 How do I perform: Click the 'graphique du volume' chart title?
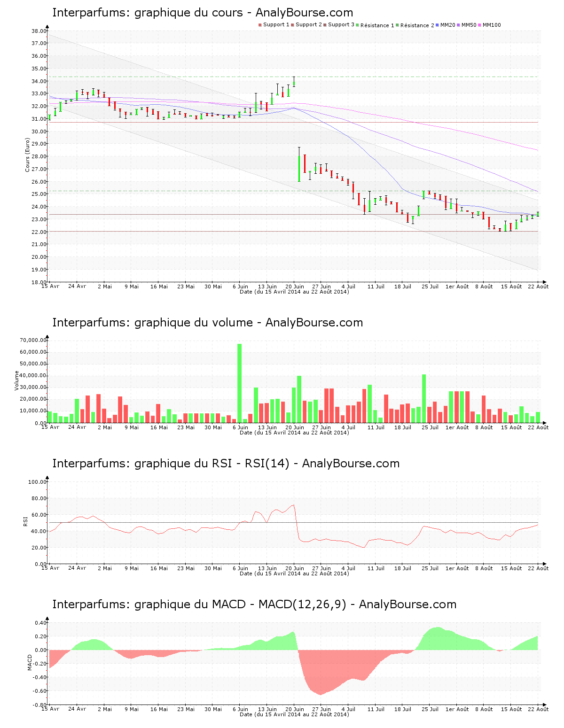coord(207,323)
